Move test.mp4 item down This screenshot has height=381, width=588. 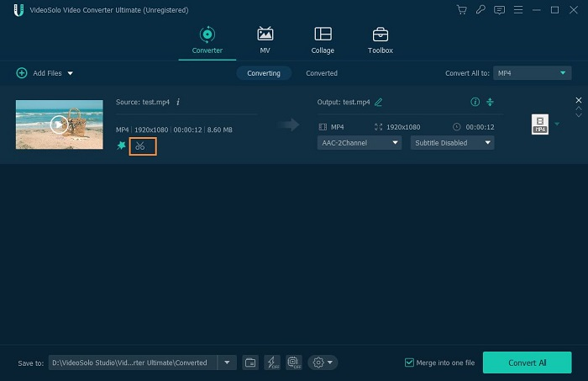coord(579,115)
